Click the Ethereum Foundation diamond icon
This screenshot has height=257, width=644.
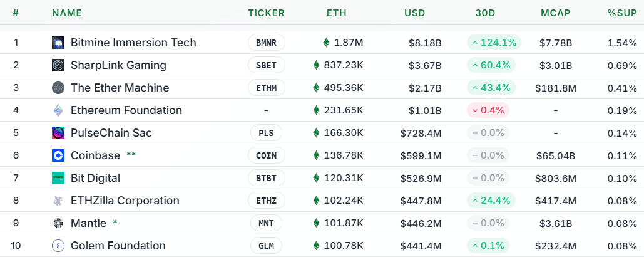pos(58,110)
